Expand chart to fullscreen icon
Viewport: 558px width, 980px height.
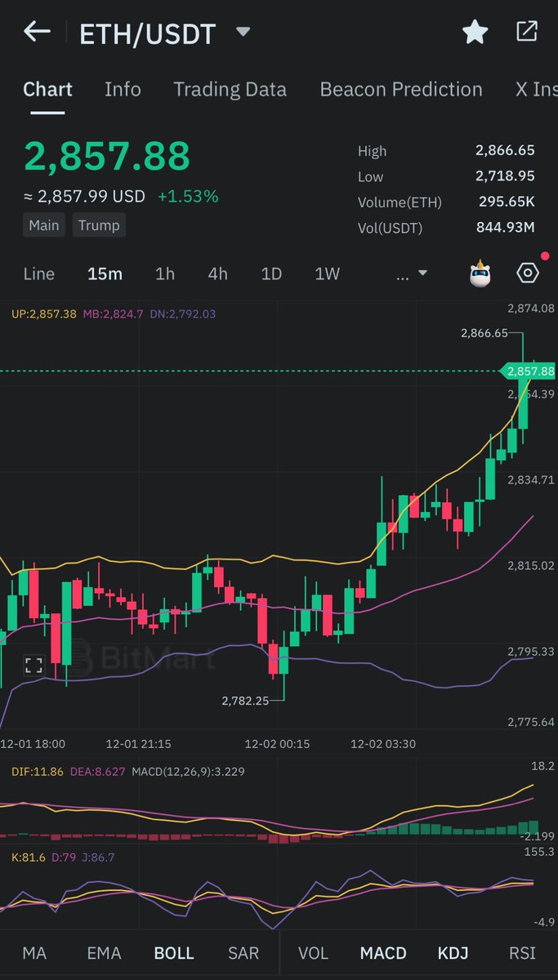coord(33,665)
